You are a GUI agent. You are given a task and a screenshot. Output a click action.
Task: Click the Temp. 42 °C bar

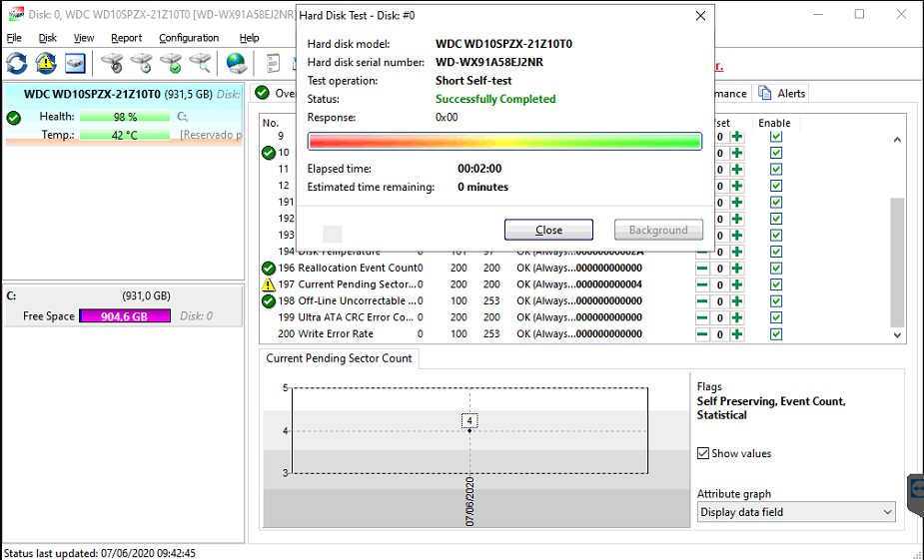coord(125,135)
